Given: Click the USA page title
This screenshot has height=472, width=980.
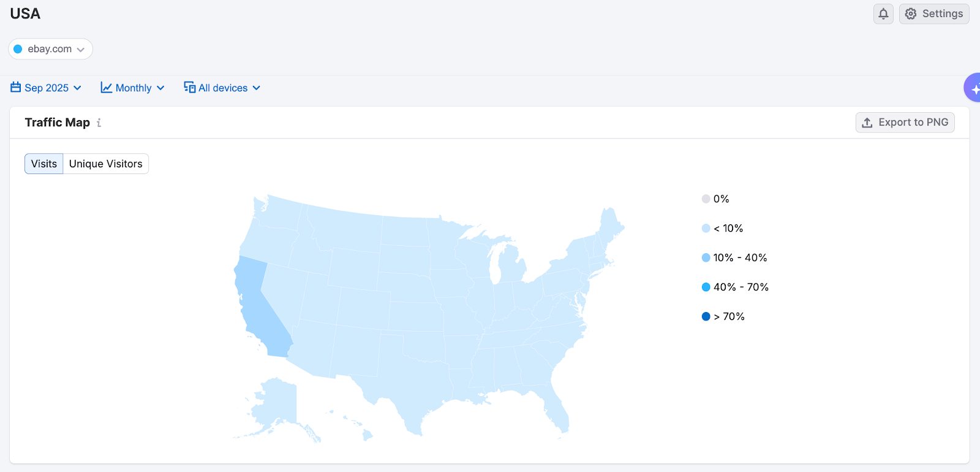Looking at the screenshot, I should coord(24,13).
